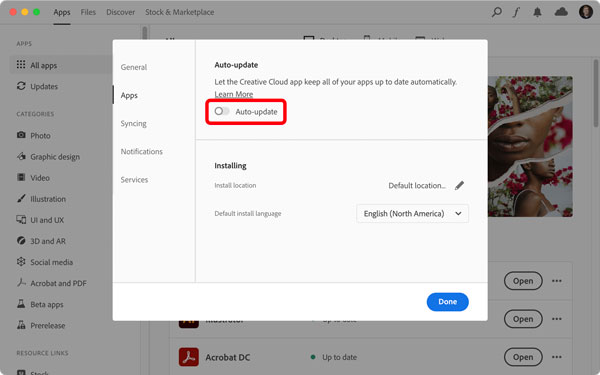Select Video category
Screen dimensions: 600x375
[x=33, y=178]
